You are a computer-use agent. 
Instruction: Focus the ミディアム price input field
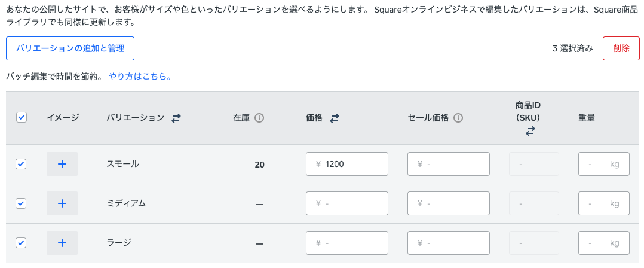[347, 203]
